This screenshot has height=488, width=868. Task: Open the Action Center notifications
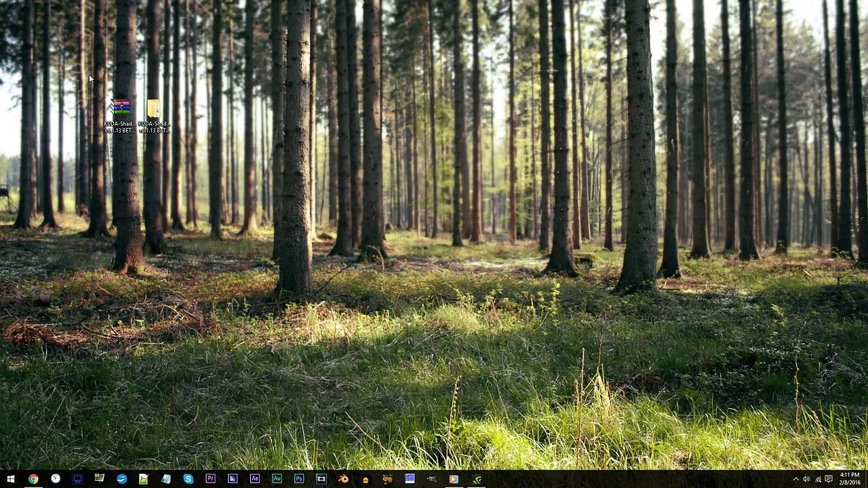pyautogui.click(x=829, y=479)
